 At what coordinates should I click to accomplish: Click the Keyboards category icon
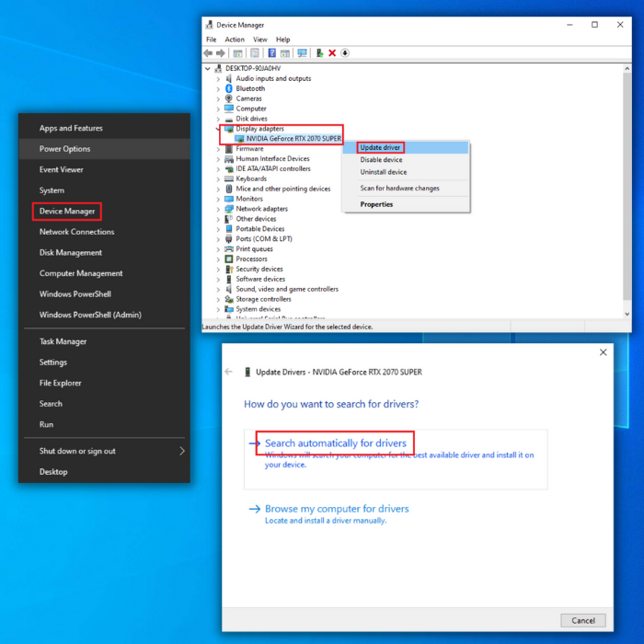(x=229, y=178)
